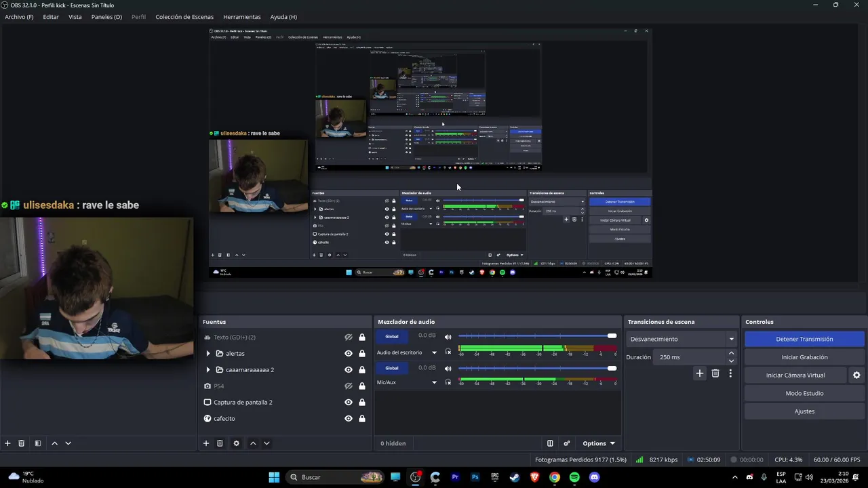The width and height of the screenshot is (868, 488).
Task: Expand the caaamaraaaaaa 2 folder group
Action: click(x=208, y=370)
